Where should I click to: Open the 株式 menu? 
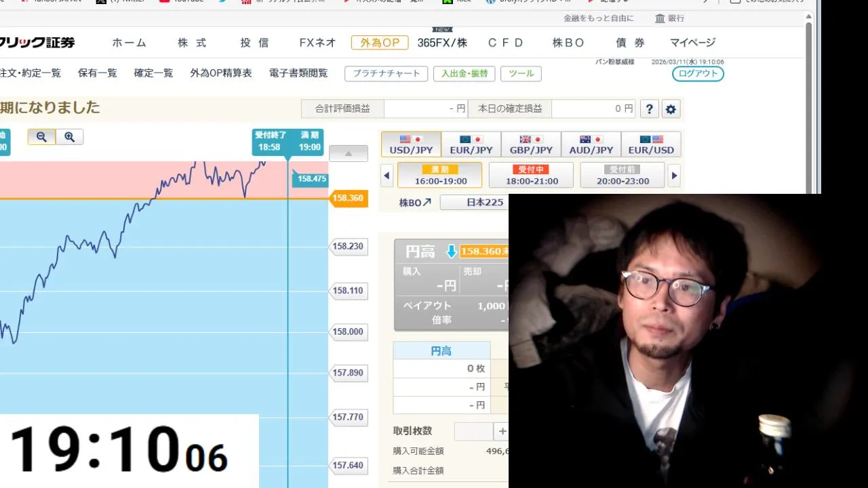coord(192,43)
